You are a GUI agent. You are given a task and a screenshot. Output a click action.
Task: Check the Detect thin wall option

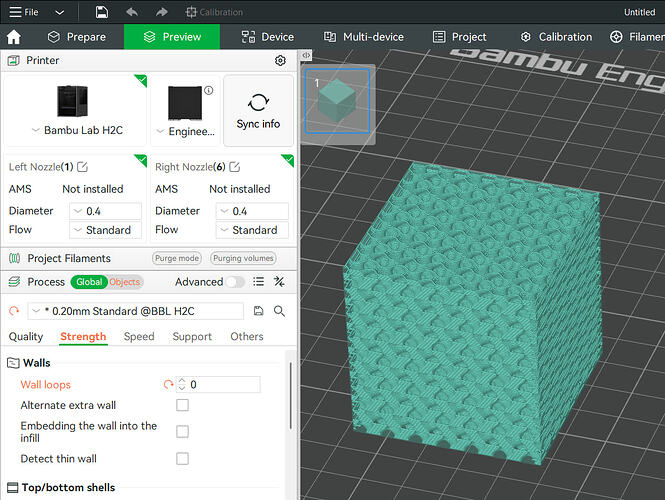182,458
